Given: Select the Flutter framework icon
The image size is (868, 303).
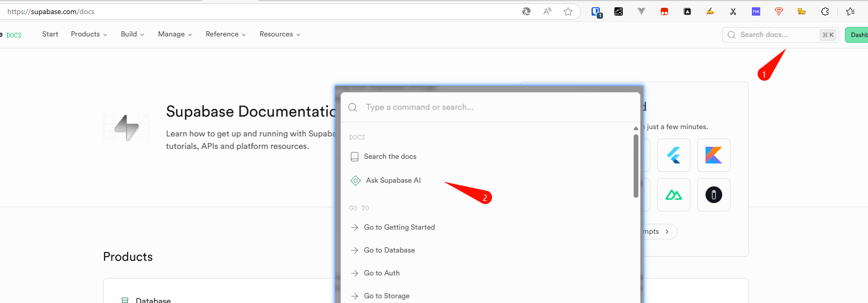Looking at the screenshot, I should [674, 155].
